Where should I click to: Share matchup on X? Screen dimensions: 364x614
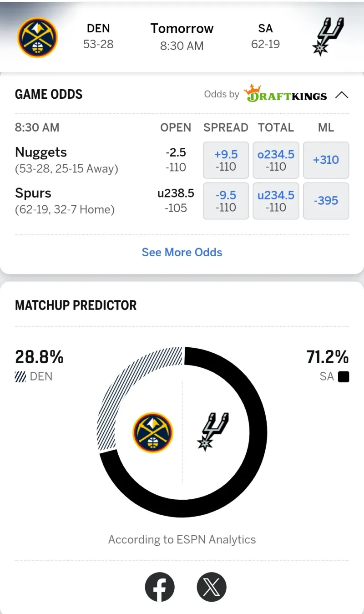tap(212, 587)
